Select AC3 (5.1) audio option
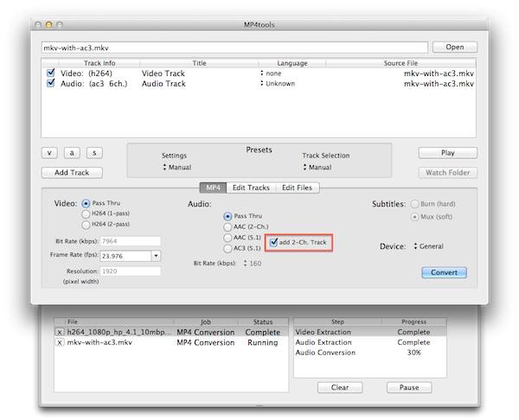The width and height of the screenshot is (519, 420). (227, 248)
